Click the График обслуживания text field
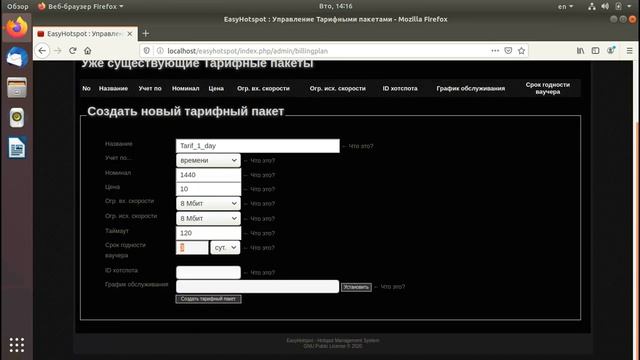Image resolution: width=640 pixels, height=360 pixels. pos(258,286)
